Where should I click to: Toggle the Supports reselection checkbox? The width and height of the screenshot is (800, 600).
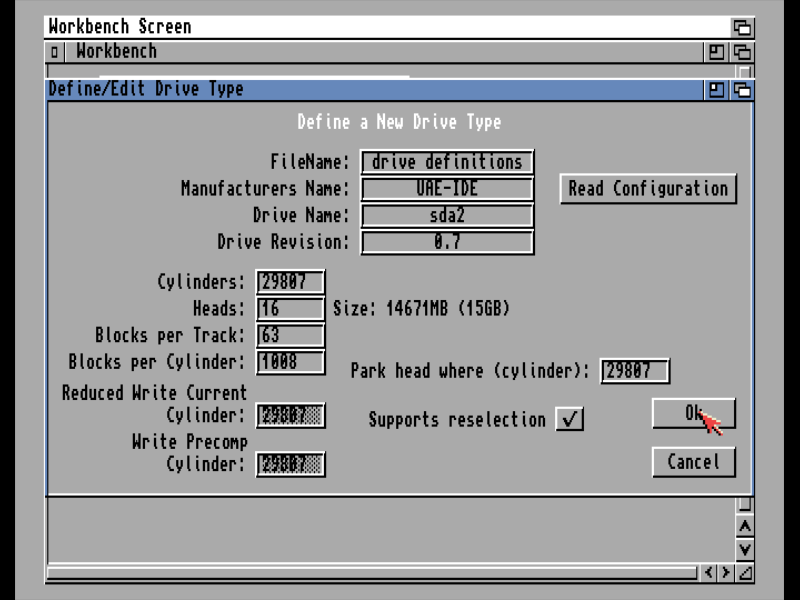[x=570, y=420]
